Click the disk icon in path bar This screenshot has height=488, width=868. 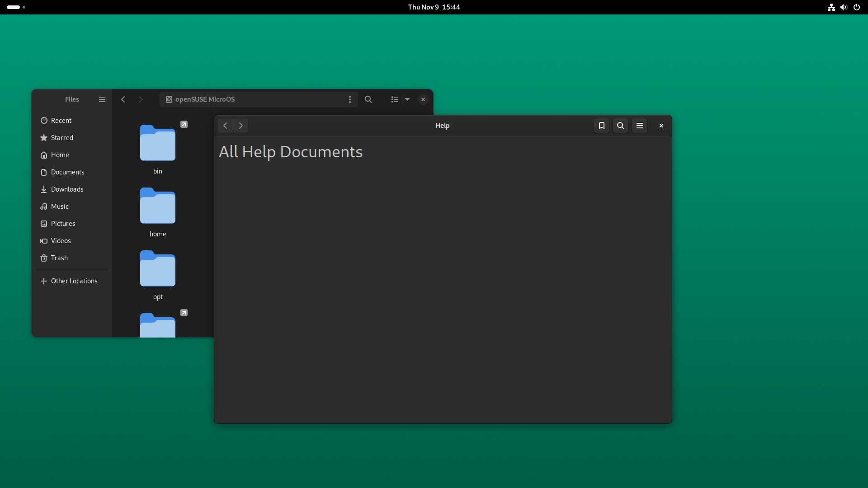click(x=169, y=99)
